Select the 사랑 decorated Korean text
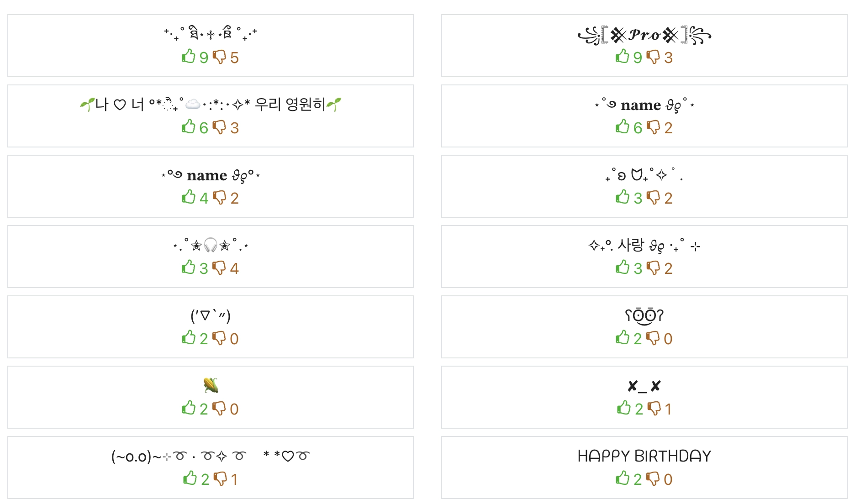 click(644, 246)
